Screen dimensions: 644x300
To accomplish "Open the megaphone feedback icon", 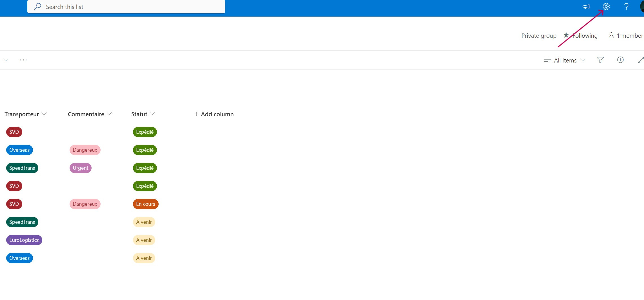I will point(586,6).
